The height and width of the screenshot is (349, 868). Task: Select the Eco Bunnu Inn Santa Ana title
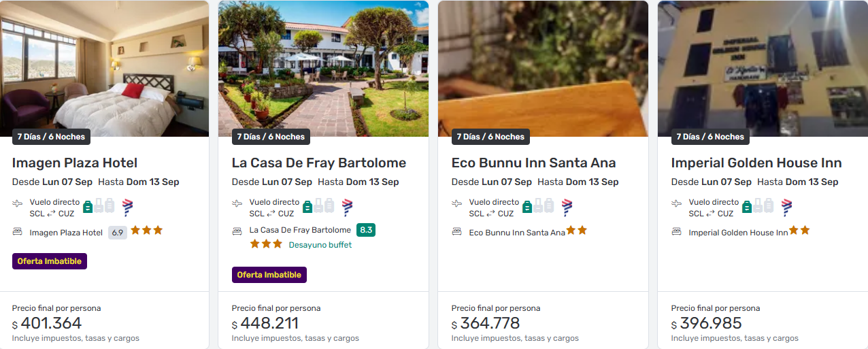[x=533, y=163]
